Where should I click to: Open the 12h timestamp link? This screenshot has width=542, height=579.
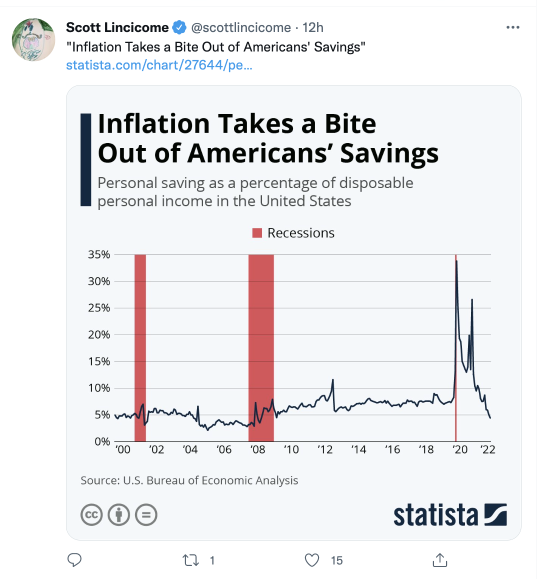pos(313,27)
